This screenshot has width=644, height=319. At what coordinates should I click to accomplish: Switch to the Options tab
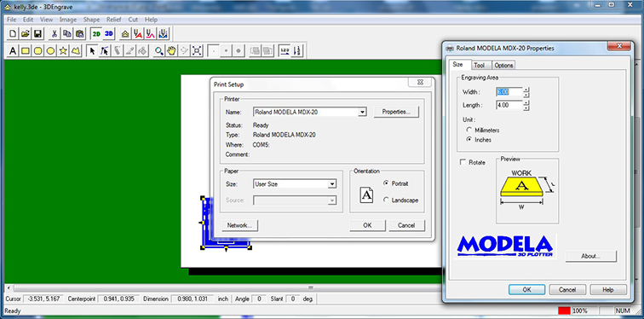503,66
